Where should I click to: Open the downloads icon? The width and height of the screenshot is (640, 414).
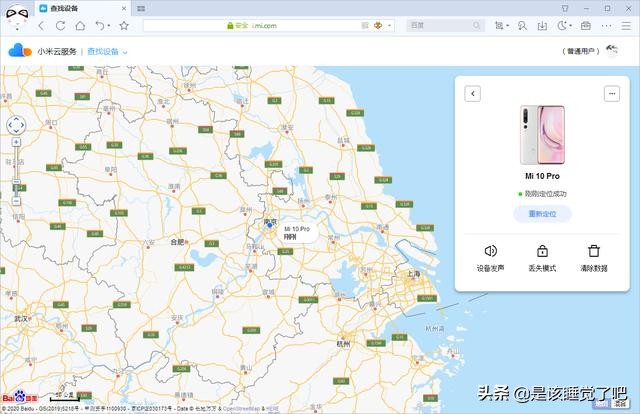[542, 26]
